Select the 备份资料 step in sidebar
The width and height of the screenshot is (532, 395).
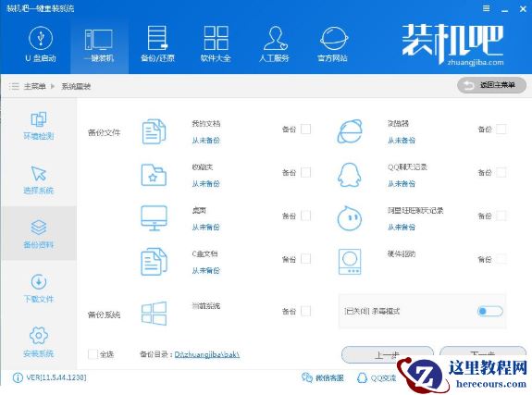tap(39, 234)
